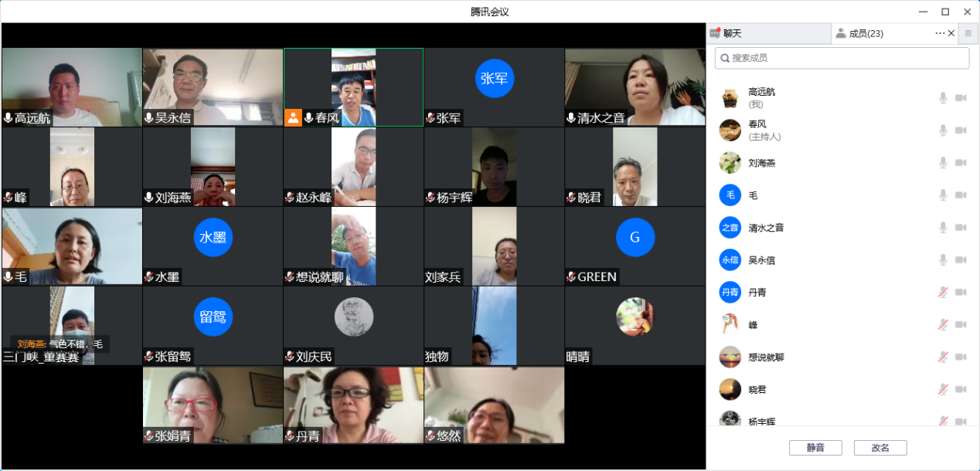Click the sketch avatar on 刘庆民 tile

354,317
